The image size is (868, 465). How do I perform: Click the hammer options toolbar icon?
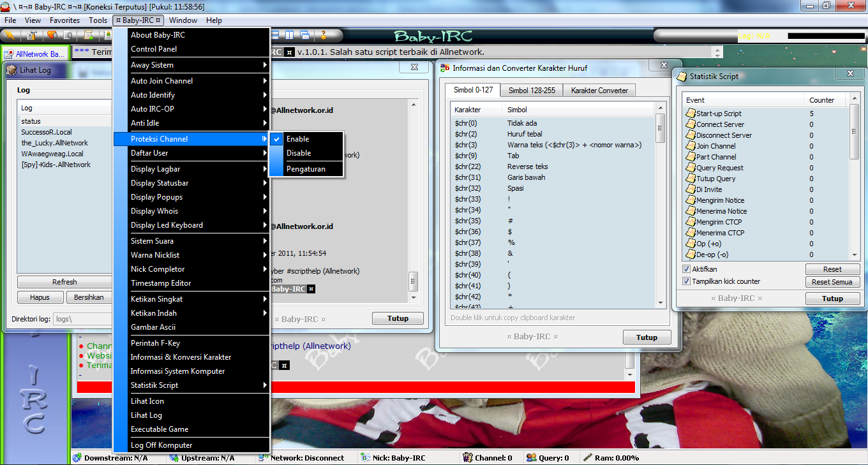point(32,35)
